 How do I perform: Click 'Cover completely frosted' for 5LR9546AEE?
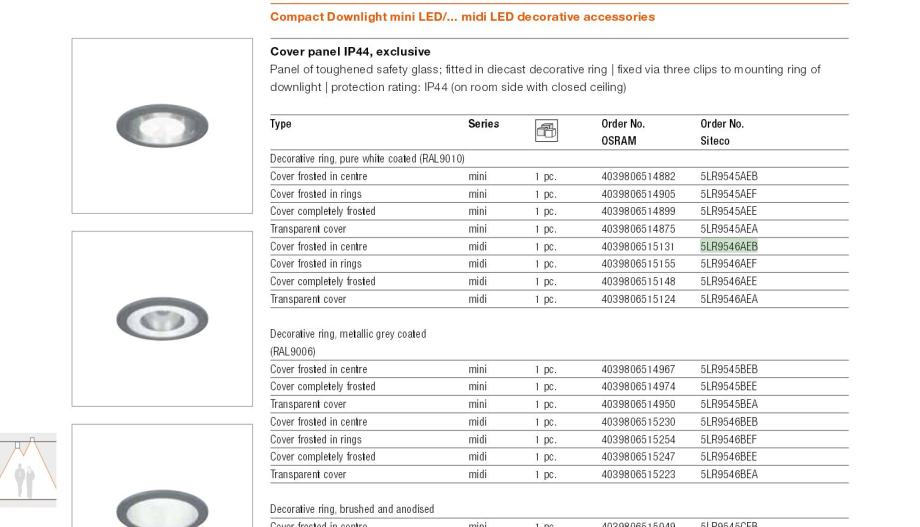click(x=323, y=282)
